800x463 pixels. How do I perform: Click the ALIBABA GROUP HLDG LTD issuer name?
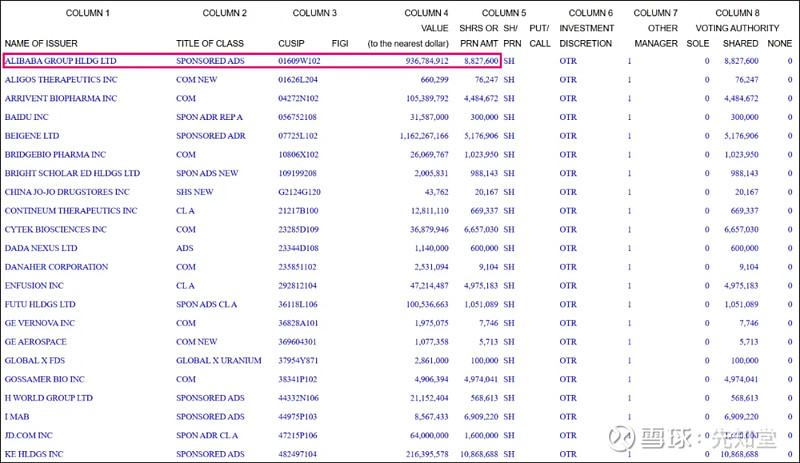(x=61, y=61)
